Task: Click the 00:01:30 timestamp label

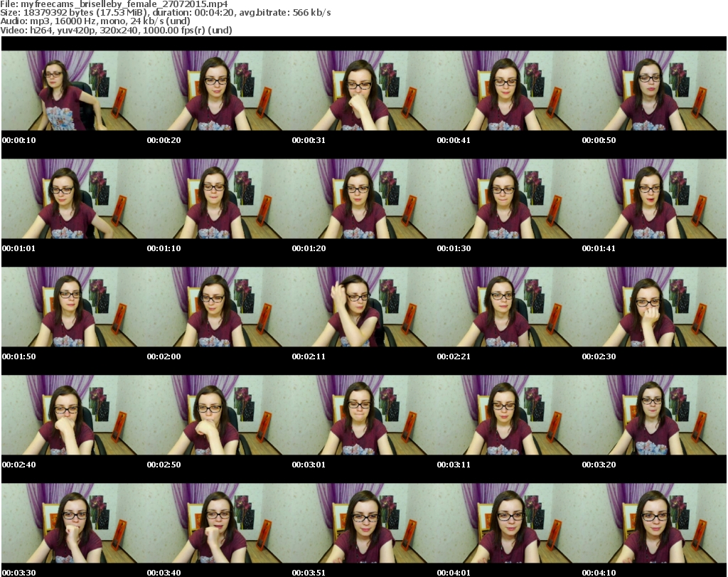Action: point(454,248)
